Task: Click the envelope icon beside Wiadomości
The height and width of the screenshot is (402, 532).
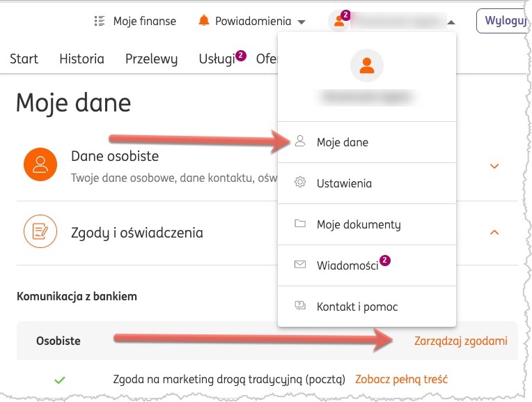Action: pyautogui.click(x=300, y=265)
